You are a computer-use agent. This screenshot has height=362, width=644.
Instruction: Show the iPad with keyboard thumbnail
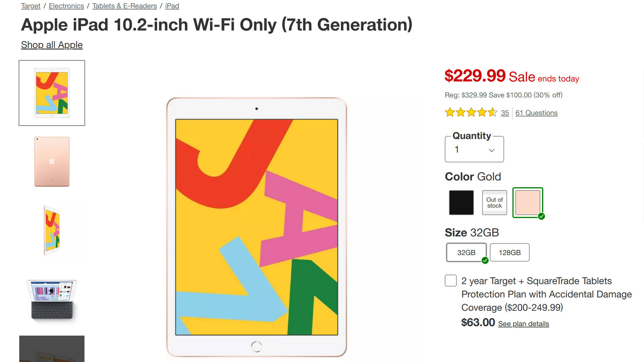52,299
